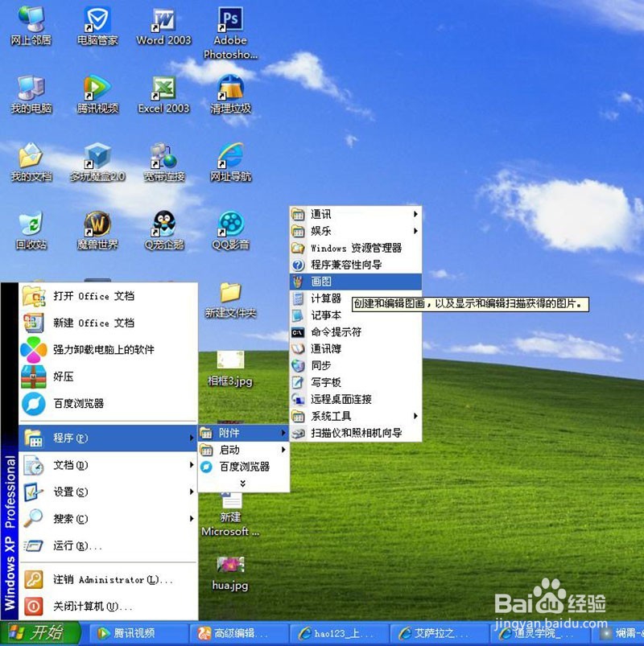Expand the 娱乐 accessories folder
The height and width of the screenshot is (646, 644).
pyautogui.click(x=356, y=231)
